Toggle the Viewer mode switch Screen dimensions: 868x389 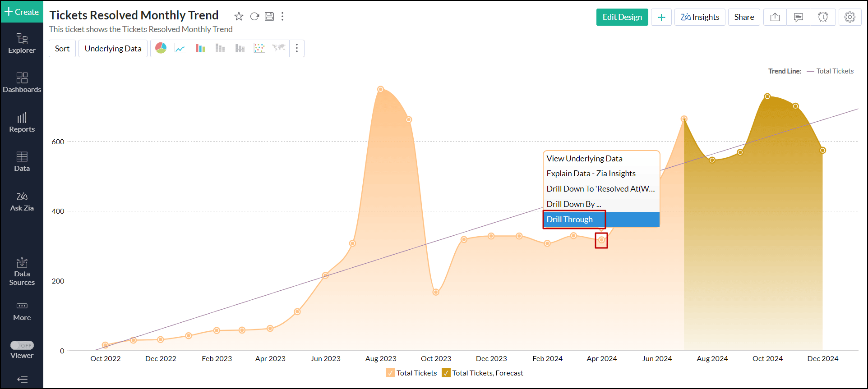(x=22, y=345)
